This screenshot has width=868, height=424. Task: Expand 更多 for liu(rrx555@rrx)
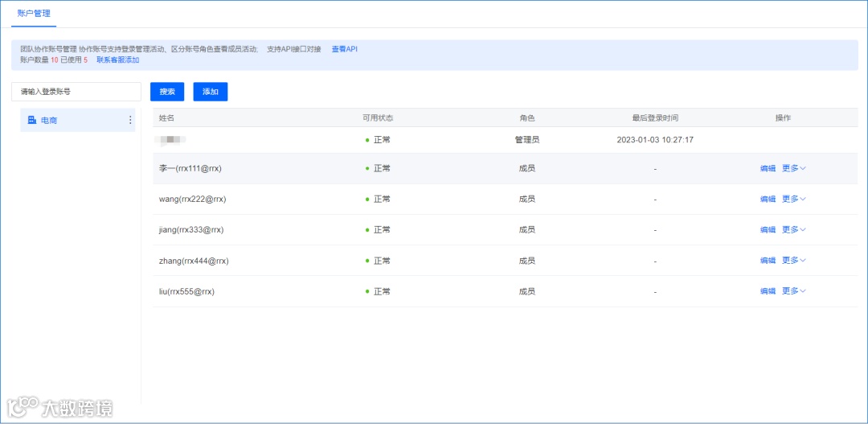pos(794,291)
